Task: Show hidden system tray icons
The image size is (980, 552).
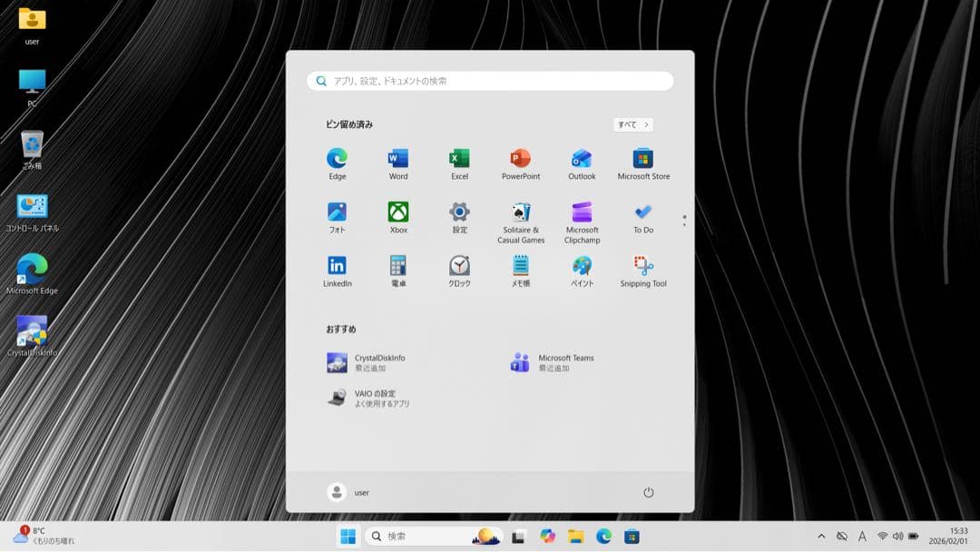Action: tap(820, 536)
